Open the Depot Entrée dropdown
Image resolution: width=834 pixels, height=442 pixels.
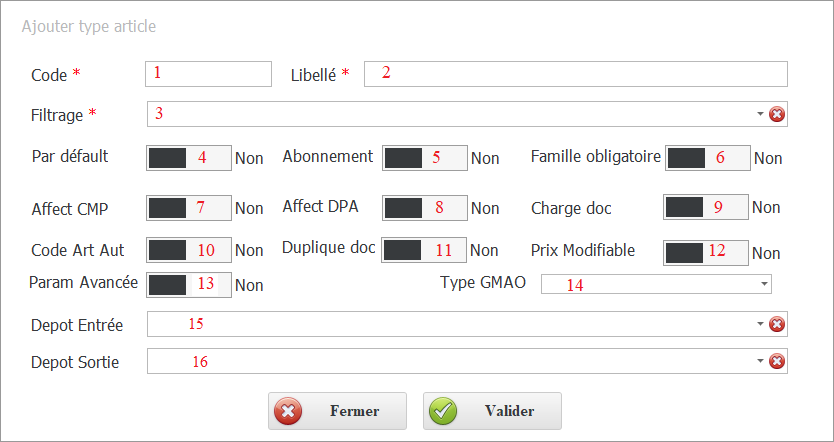pos(761,324)
